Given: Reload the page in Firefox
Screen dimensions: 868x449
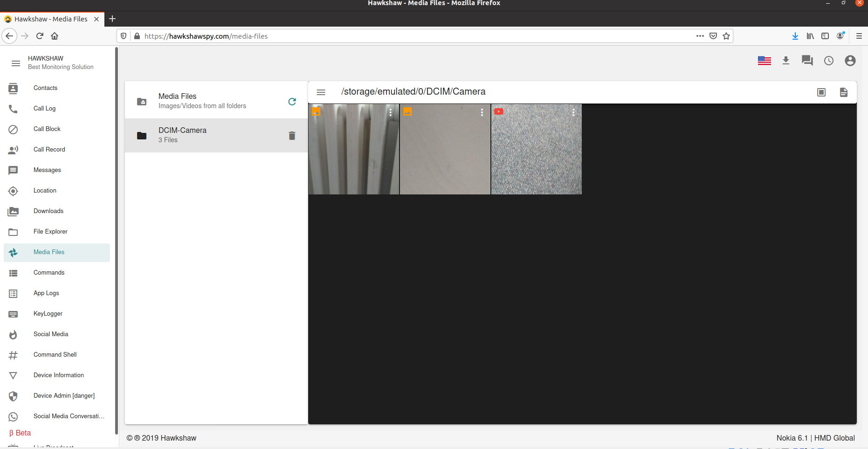Looking at the screenshot, I should click(x=40, y=36).
